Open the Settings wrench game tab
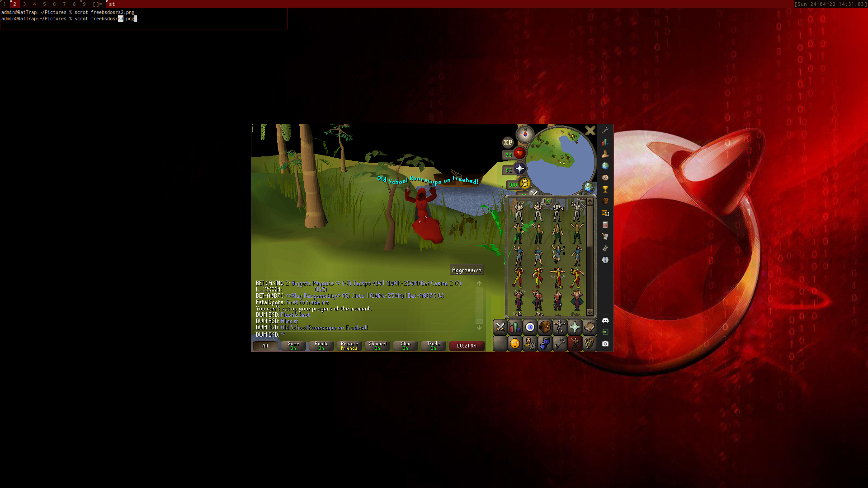 tap(560, 343)
